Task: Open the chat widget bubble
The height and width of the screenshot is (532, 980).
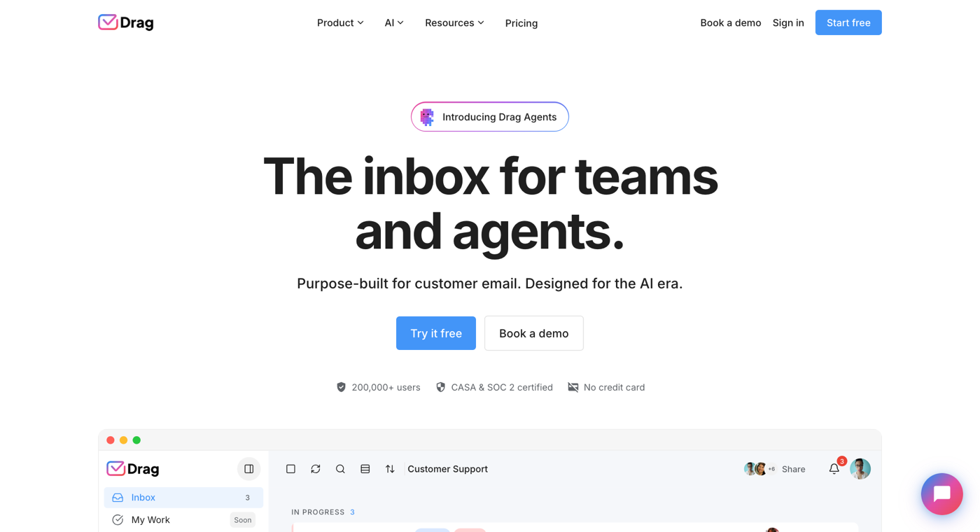Action: (941, 494)
